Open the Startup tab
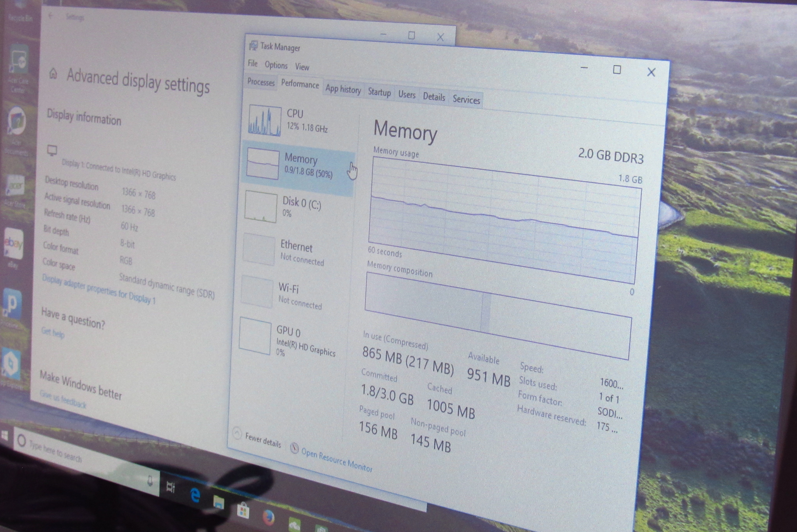797x532 pixels. tap(379, 92)
